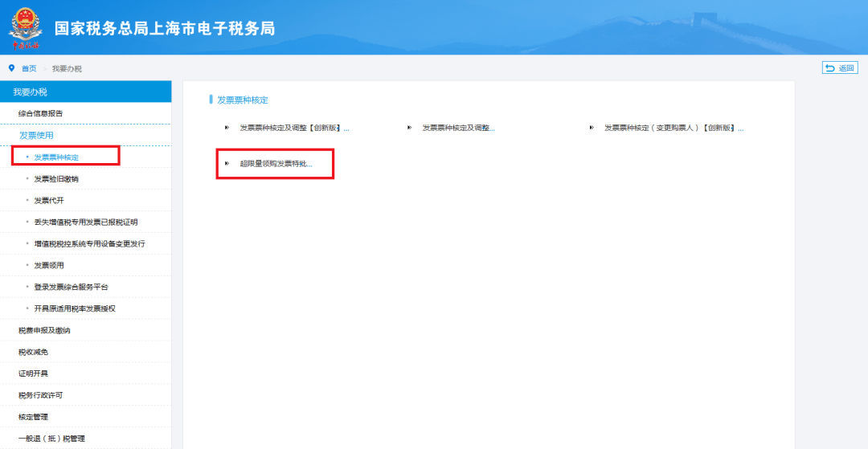The width and height of the screenshot is (868, 449).
Task: Open 发票票种核定及调整 middle link
Action: coord(458,128)
